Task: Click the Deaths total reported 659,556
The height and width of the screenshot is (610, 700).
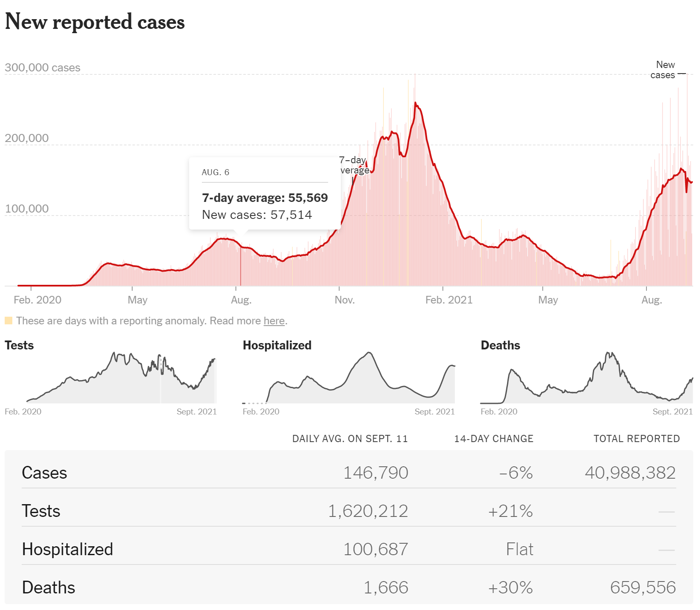Action: [643, 587]
